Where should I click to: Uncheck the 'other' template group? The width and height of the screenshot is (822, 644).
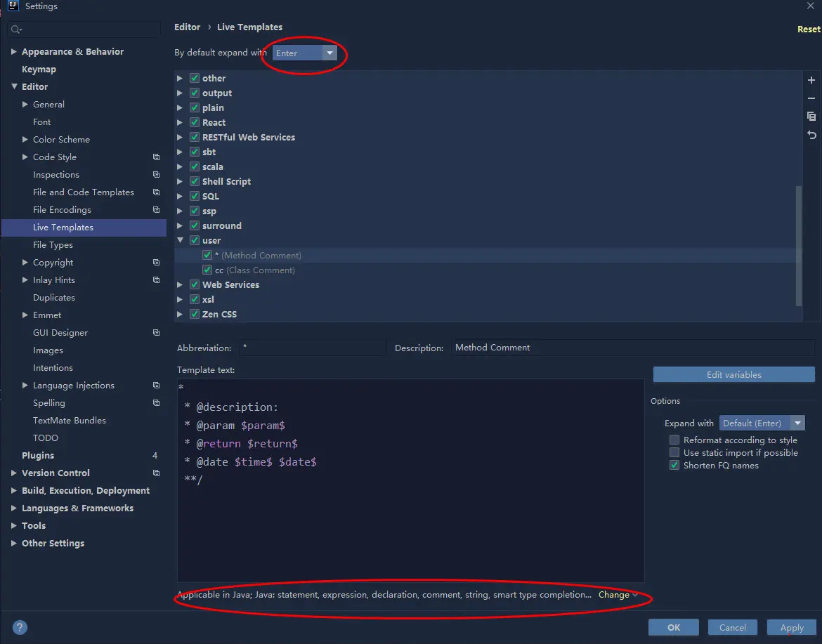coord(195,78)
